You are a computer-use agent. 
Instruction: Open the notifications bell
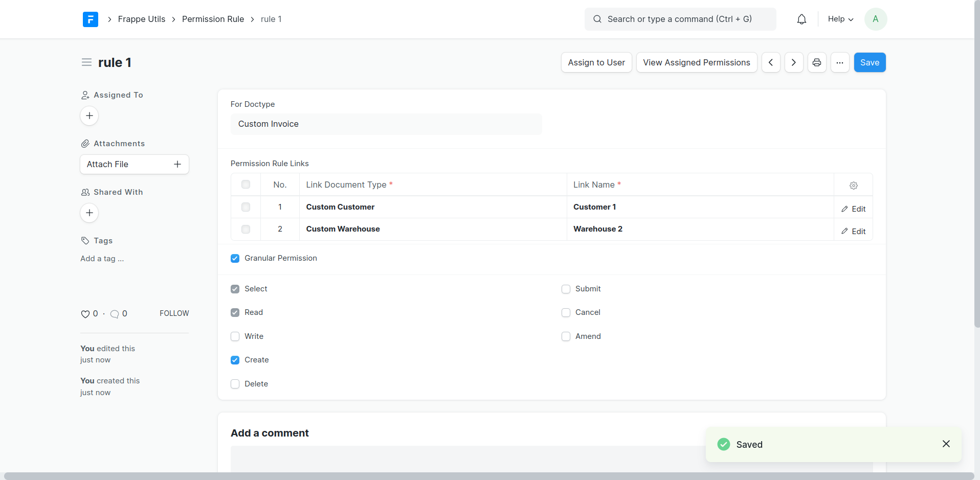click(x=801, y=19)
